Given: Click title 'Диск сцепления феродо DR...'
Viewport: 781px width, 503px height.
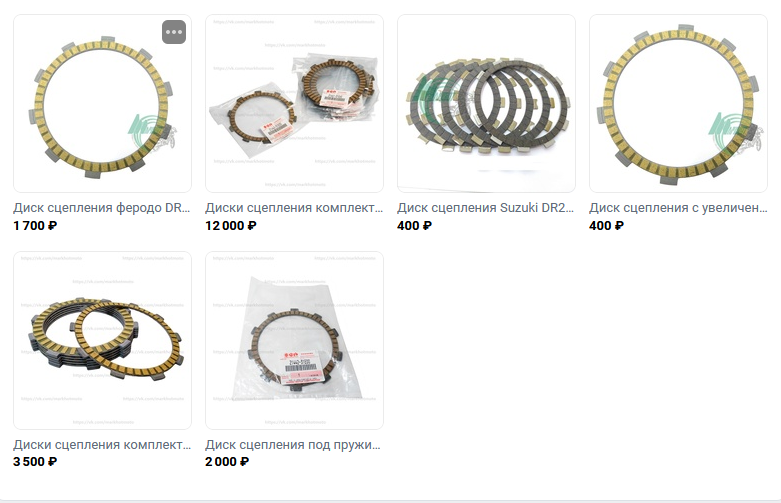Looking at the screenshot, I should (x=102, y=208).
